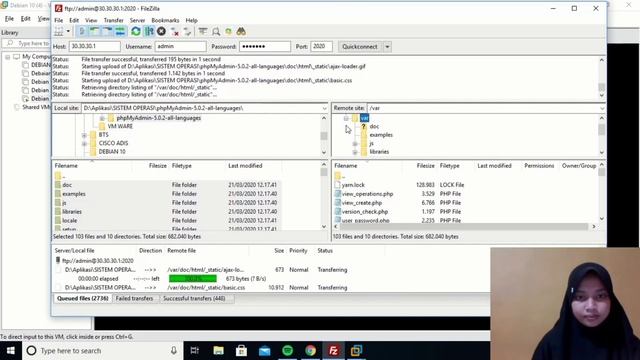Toggle processing of the transfer queue
Image resolution: width=640 pixels, height=360 pixels.
[x=149, y=31]
